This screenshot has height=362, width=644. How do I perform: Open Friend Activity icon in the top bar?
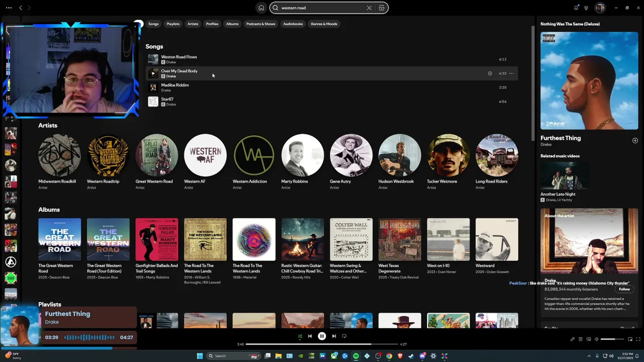pyautogui.click(x=586, y=8)
